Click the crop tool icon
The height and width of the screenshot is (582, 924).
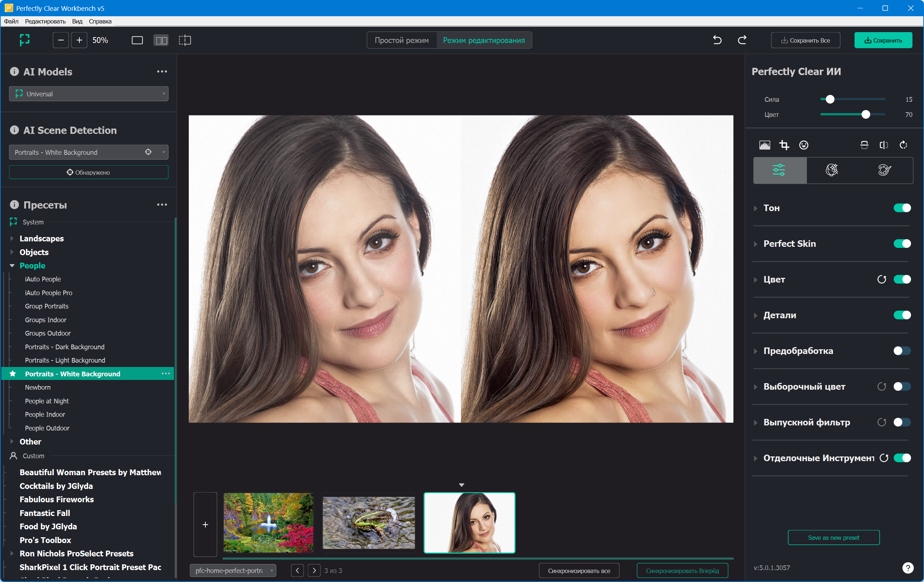pos(784,145)
